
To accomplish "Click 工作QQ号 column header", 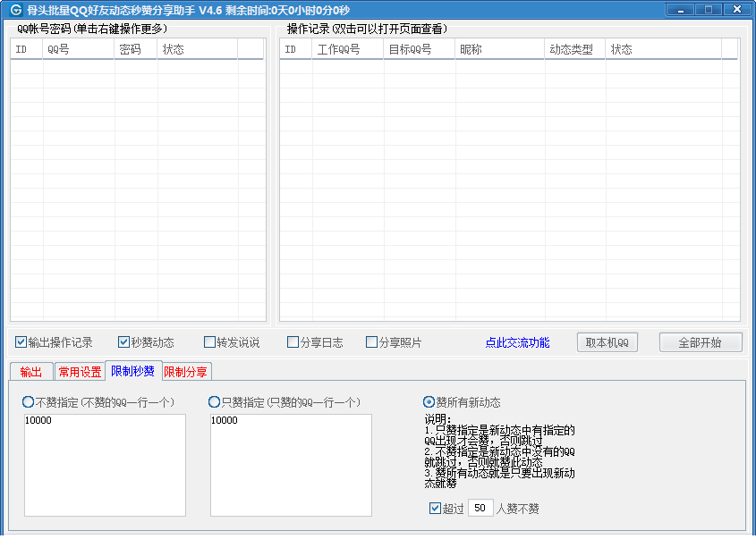I will tap(348, 49).
